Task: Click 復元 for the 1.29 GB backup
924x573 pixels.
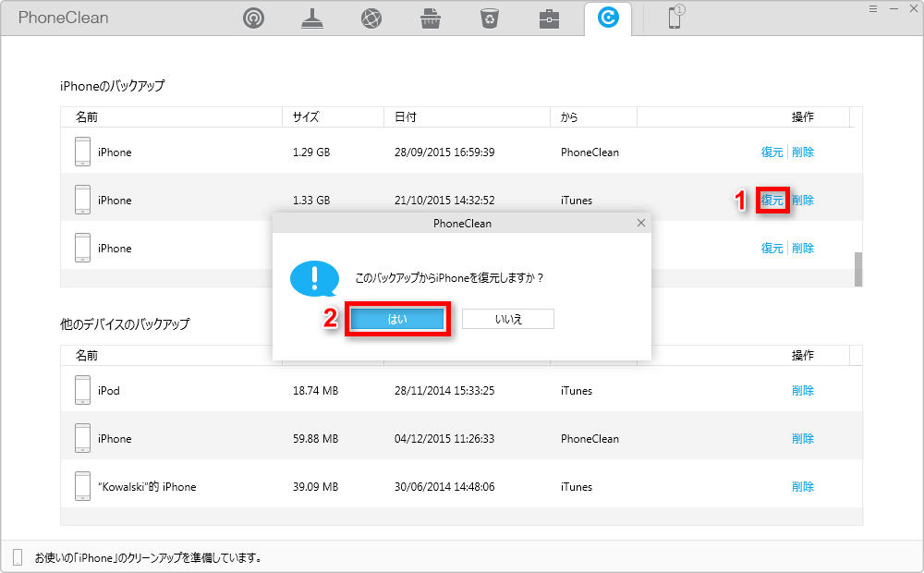Action: point(772,152)
